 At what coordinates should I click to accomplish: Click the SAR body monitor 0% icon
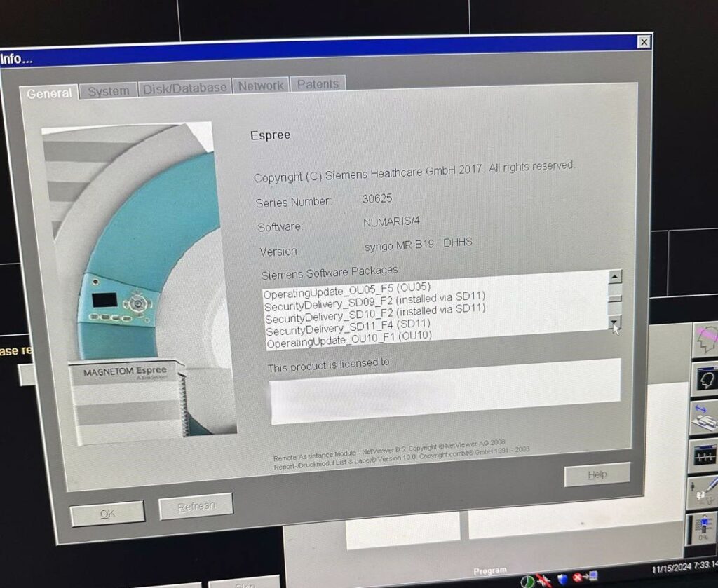[x=703, y=528]
